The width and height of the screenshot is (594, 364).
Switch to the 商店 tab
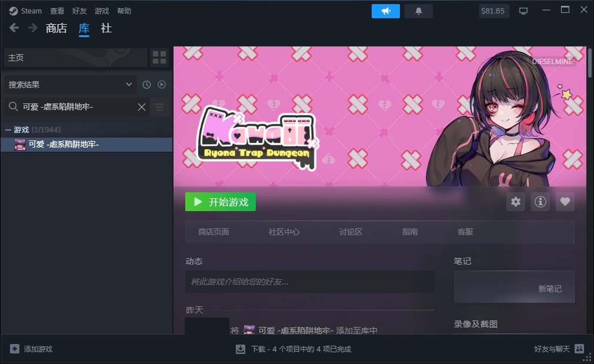point(56,28)
